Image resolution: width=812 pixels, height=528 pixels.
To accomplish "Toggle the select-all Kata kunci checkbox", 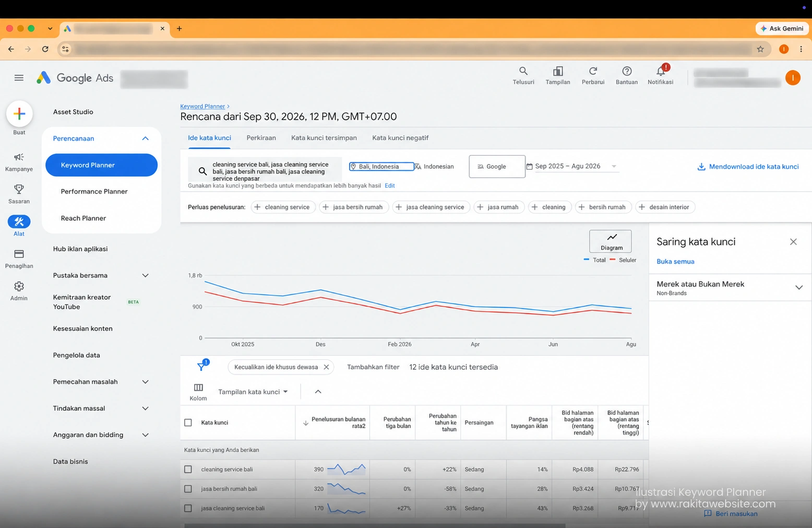I will pos(188,423).
